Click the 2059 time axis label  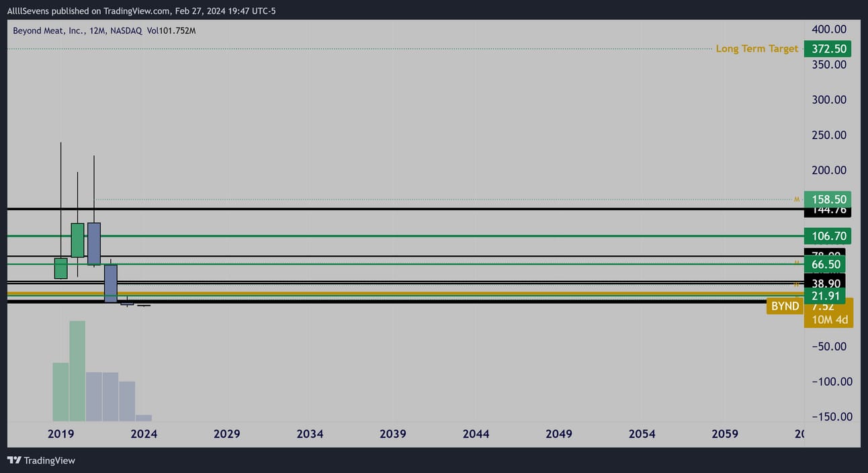click(725, 434)
